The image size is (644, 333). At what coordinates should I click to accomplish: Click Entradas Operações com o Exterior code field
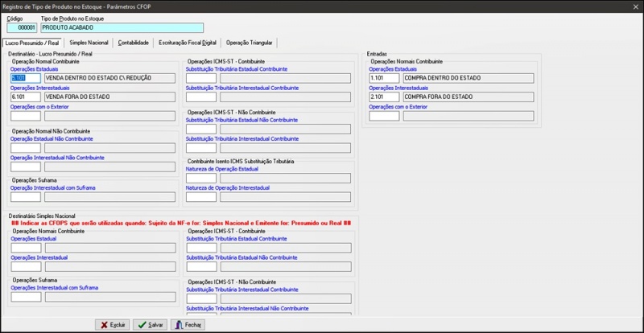(x=384, y=116)
